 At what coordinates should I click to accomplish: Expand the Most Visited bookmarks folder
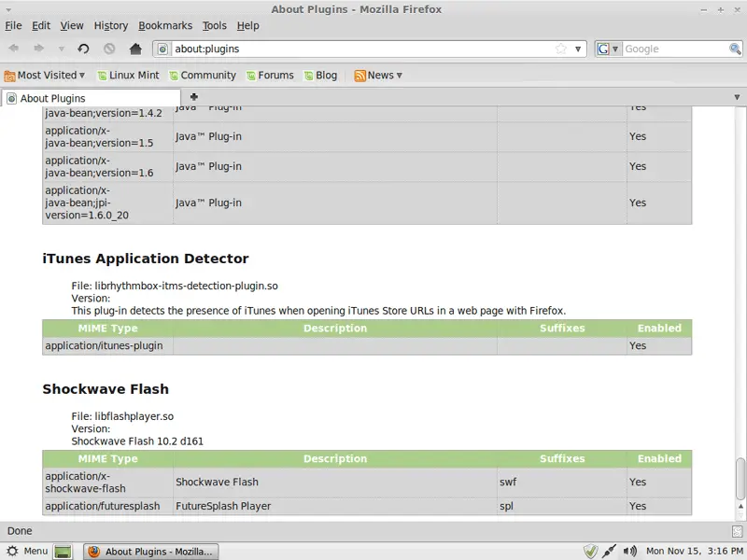coord(44,76)
